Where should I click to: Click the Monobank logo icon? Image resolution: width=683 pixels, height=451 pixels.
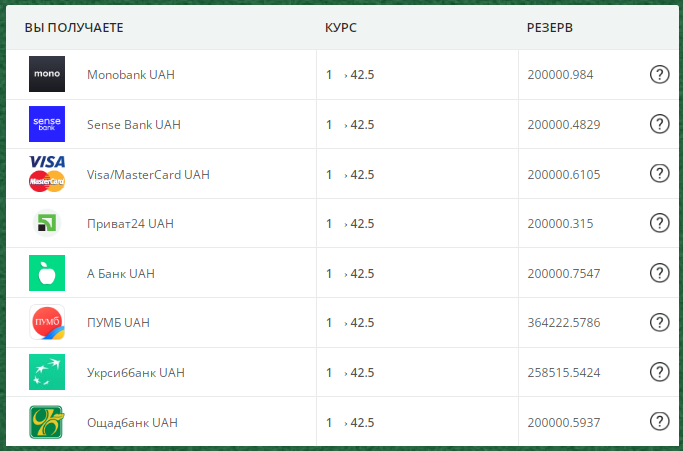[x=47, y=74]
